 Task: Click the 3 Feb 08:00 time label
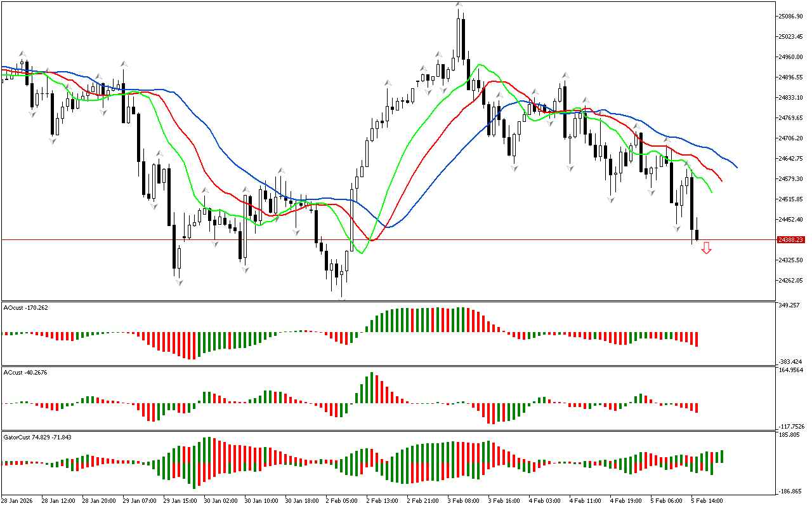pyautogui.click(x=463, y=500)
